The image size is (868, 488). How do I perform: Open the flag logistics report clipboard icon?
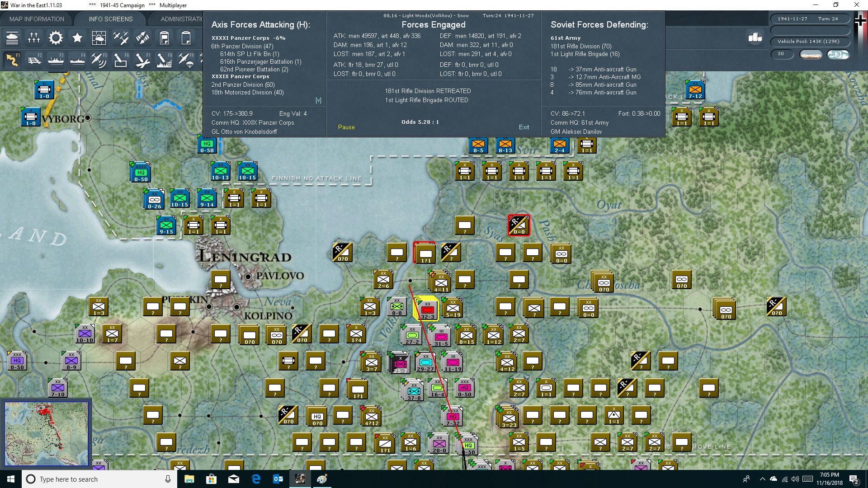tap(164, 38)
